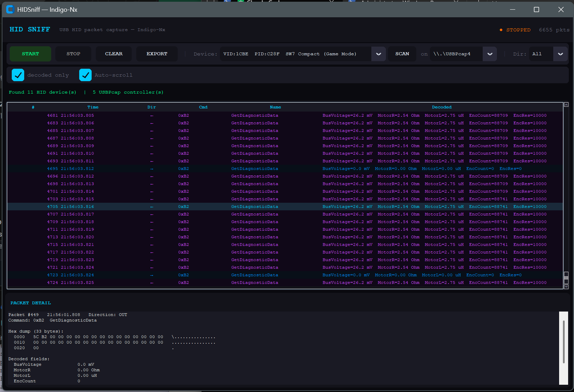The image size is (574, 392).
Task: Click the EXPORT button
Action: (157, 54)
